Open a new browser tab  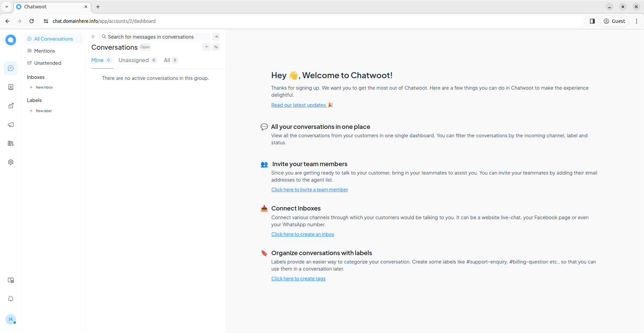[x=98, y=7]
